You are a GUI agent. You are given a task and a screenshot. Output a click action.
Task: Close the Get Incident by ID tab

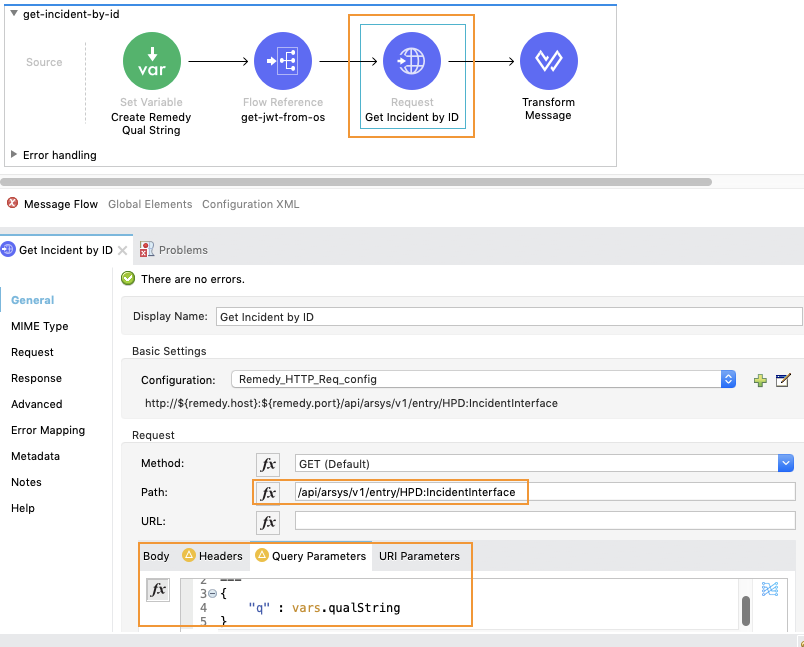(122, 250)
